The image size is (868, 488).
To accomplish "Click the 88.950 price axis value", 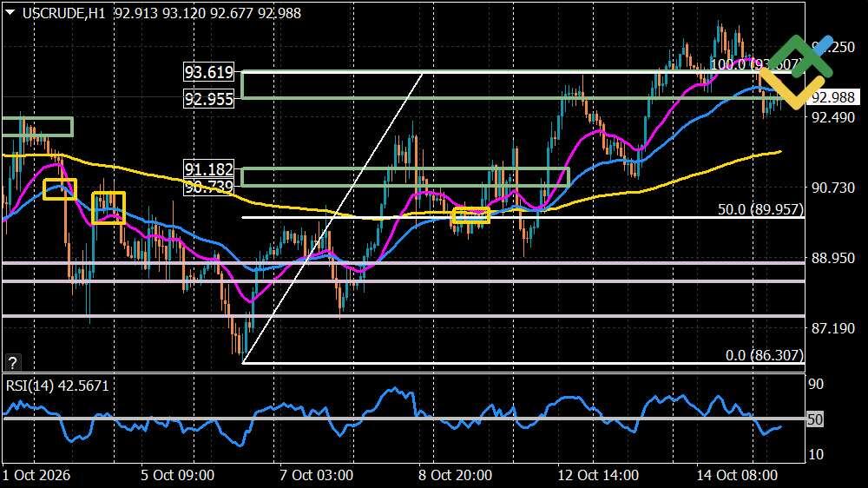I will coord(833,258).
